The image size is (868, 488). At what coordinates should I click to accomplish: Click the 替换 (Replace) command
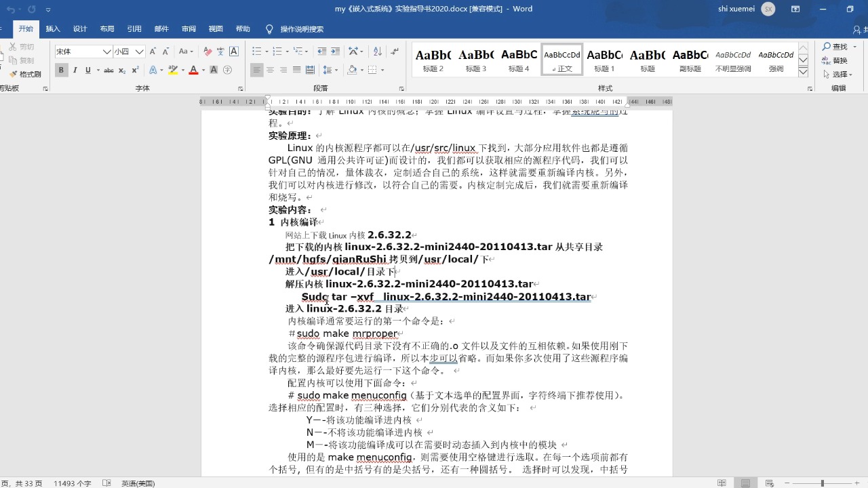click(x=840, y=60)
